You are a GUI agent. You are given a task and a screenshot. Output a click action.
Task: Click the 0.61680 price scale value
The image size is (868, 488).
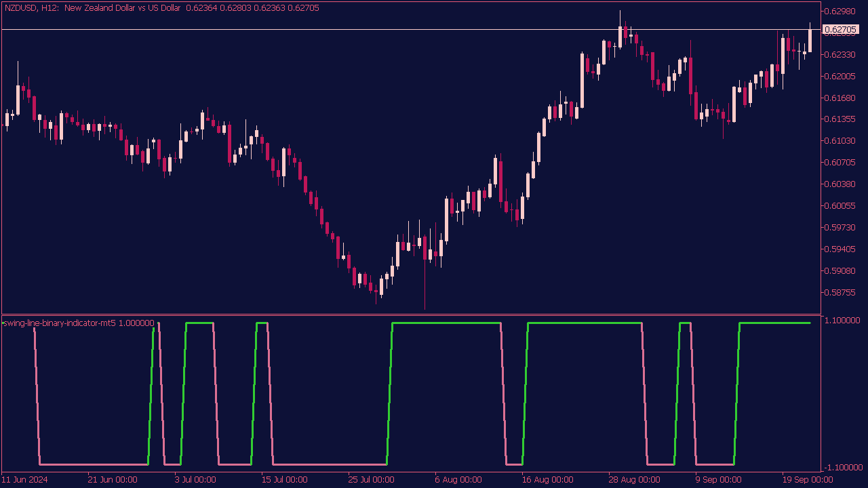click(x=841, y=98)
